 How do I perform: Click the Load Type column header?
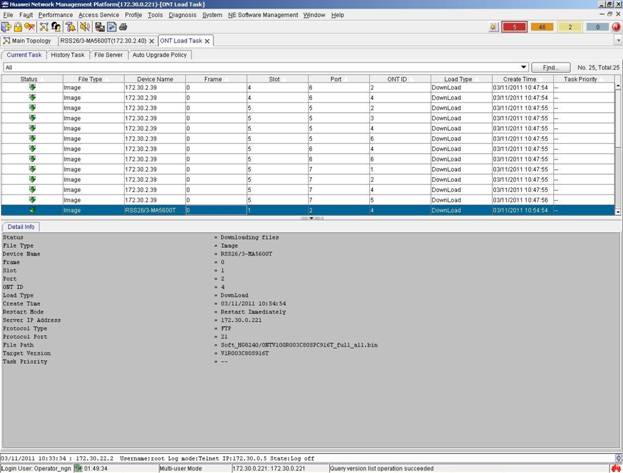pos(461,79)
